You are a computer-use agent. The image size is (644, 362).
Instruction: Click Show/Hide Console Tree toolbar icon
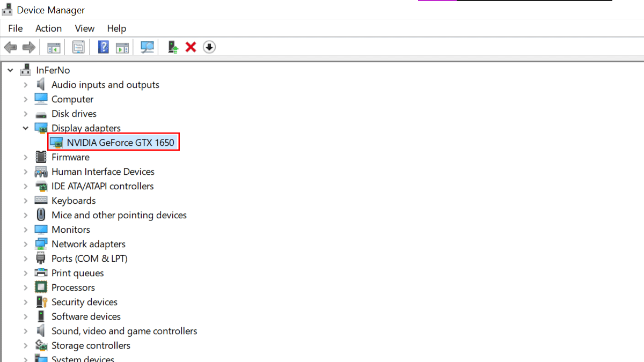[x=54, y=47]
